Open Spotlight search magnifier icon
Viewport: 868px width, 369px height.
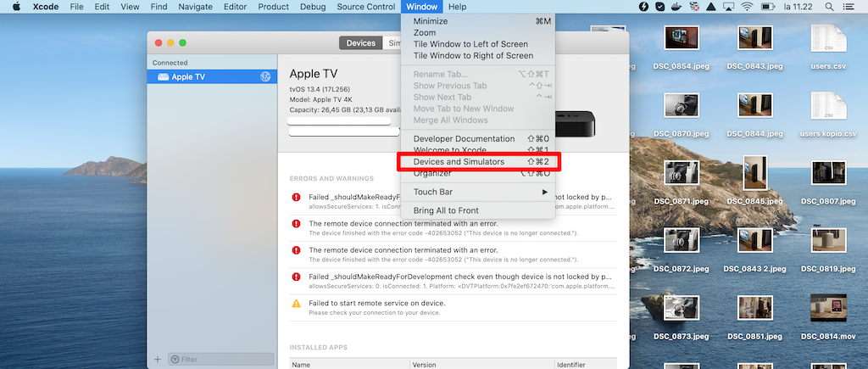pyautogui.click(x=829, y=7)
